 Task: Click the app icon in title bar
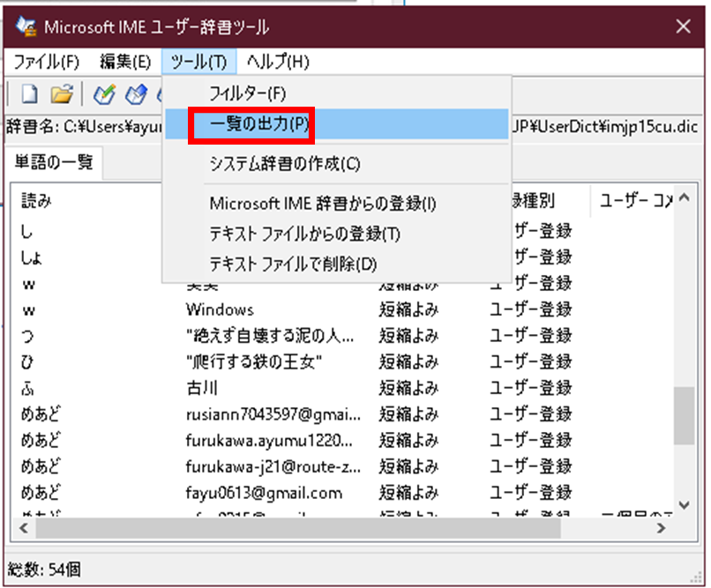(26, 28)
